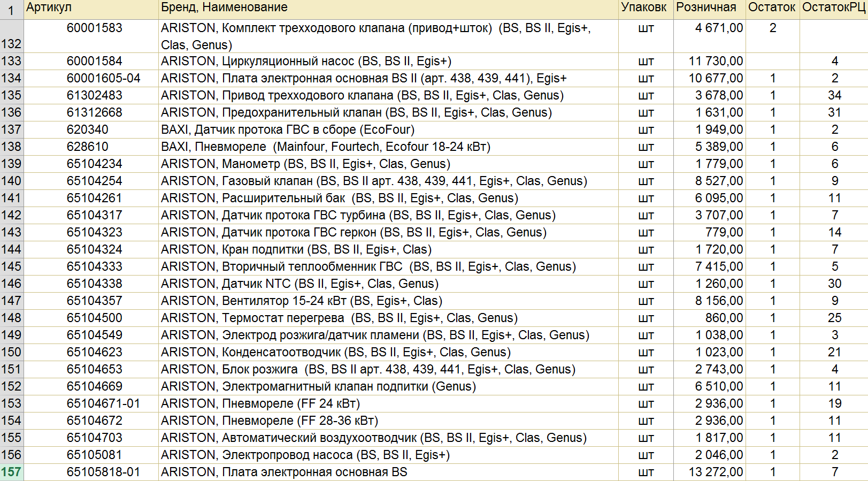The height and width of the screenshot is (481, 868).
Task: Select the ARISTON Газовый клапан cell
Action: 388,181
